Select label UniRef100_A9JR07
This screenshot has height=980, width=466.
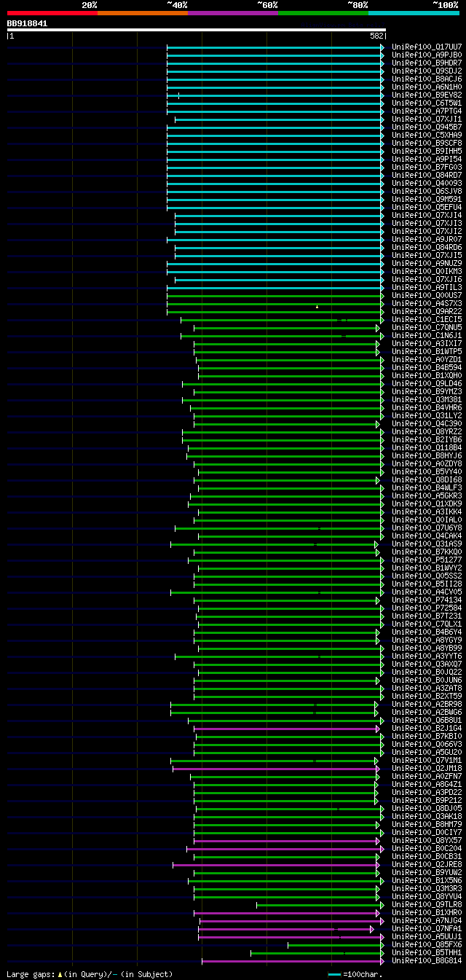point(427,239)
